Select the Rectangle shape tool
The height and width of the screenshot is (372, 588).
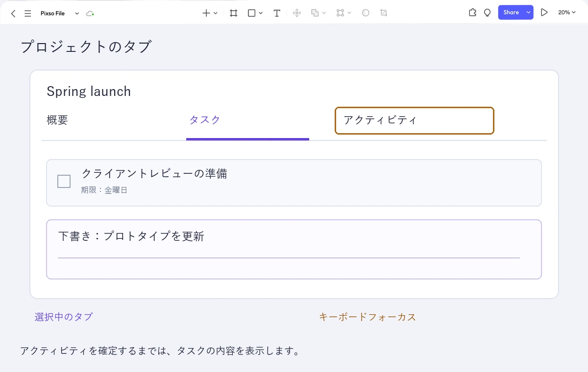(x=252, y=13)
